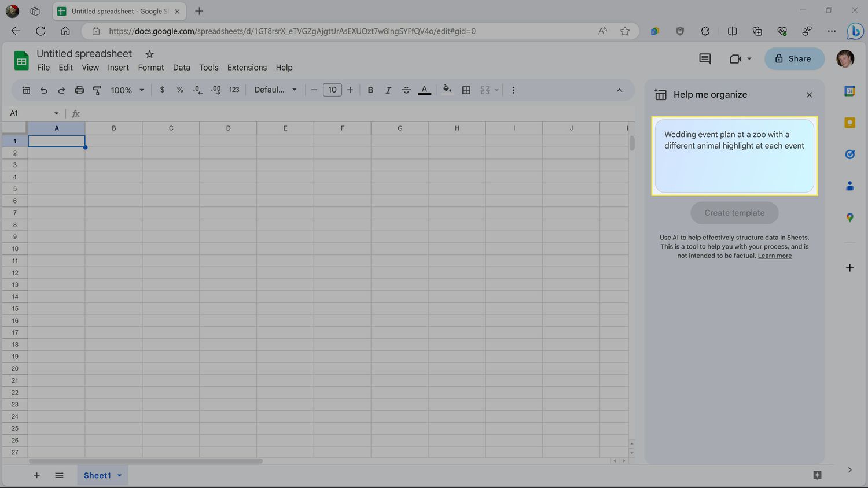Select the Paint format tool
868x488 pixels.
[97, 90]
